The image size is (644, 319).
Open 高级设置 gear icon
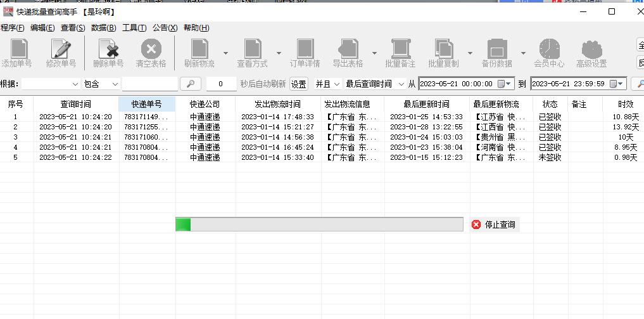pyautogui.click(x=592, y=49)
